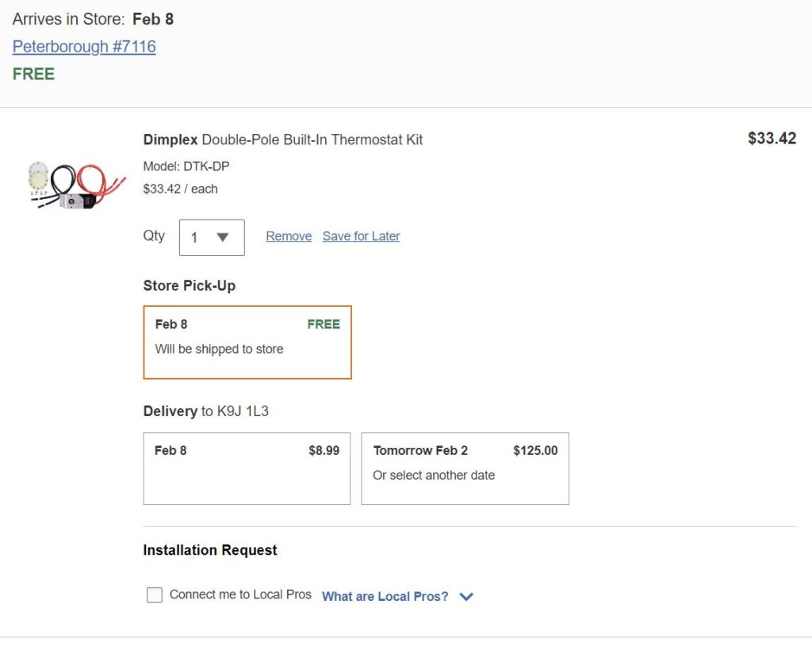
Task: Click the green FREE label under Peterborough
Action: coord(33,75)
